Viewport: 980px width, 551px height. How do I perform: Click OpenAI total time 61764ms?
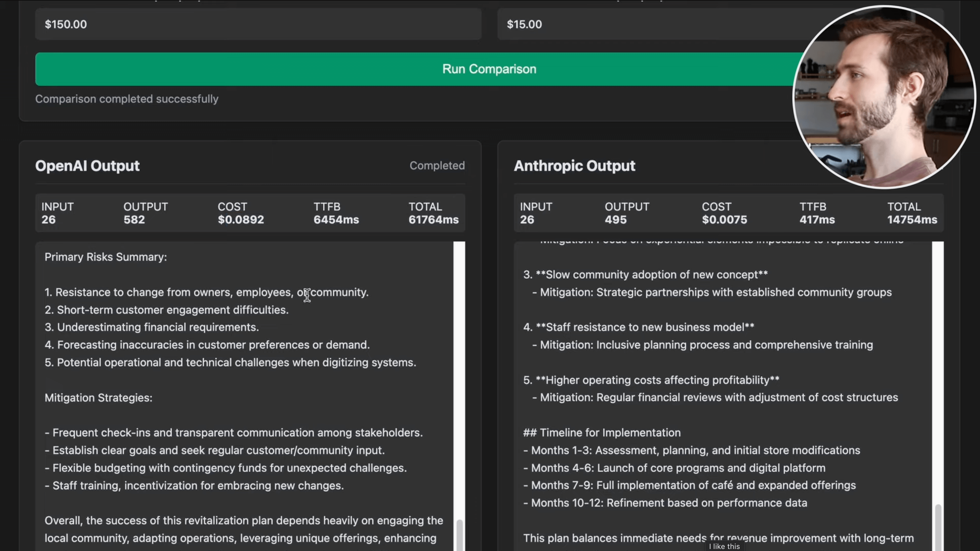[434, 220]
